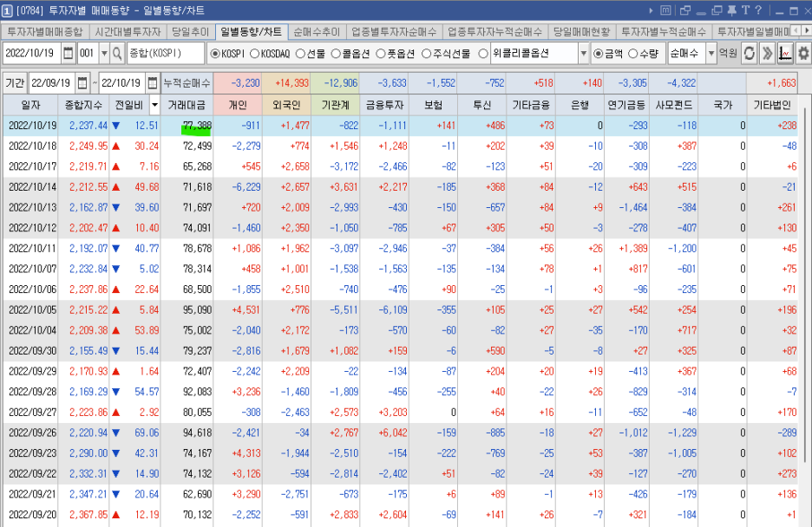Select the 선물 radio button
This screenshot has height=527, width=812.
click(300, 53)
